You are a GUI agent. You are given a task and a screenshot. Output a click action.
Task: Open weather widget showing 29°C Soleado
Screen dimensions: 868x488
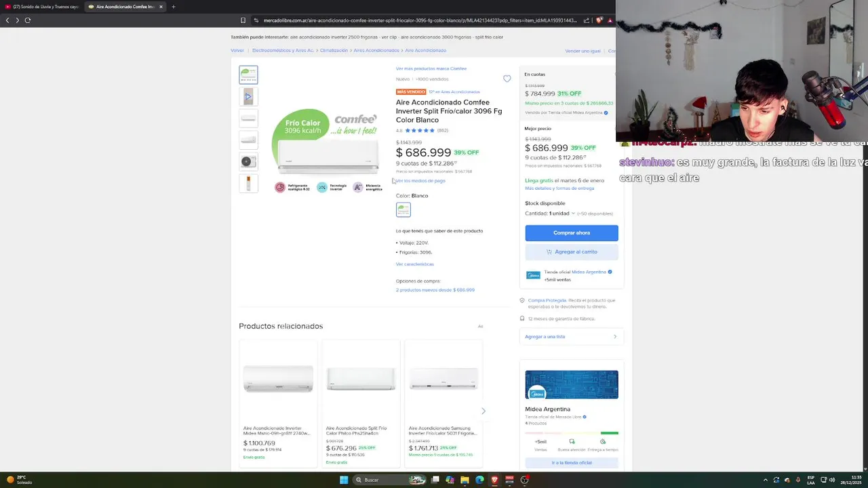pos(20,480)
